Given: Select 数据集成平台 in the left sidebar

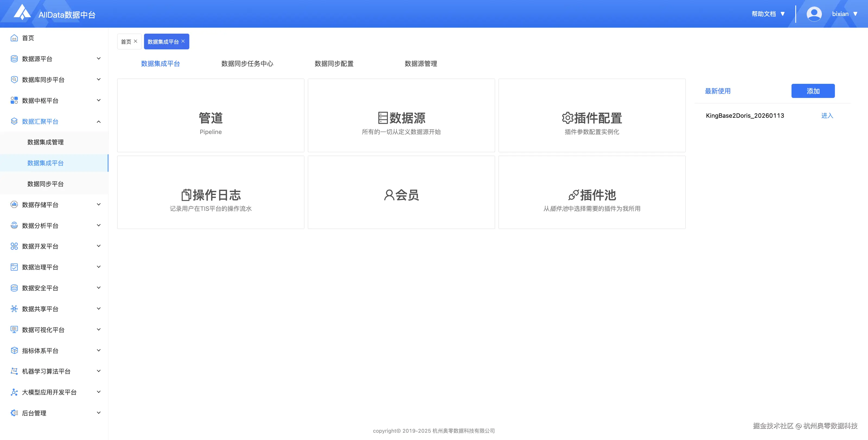Looking at the screenshot, I should coord(45,163).
